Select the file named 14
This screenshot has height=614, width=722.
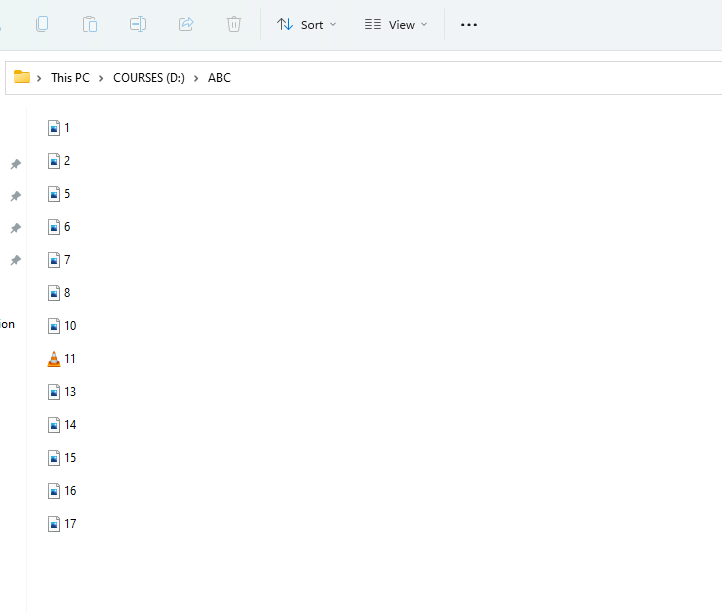tap(69, 425)
